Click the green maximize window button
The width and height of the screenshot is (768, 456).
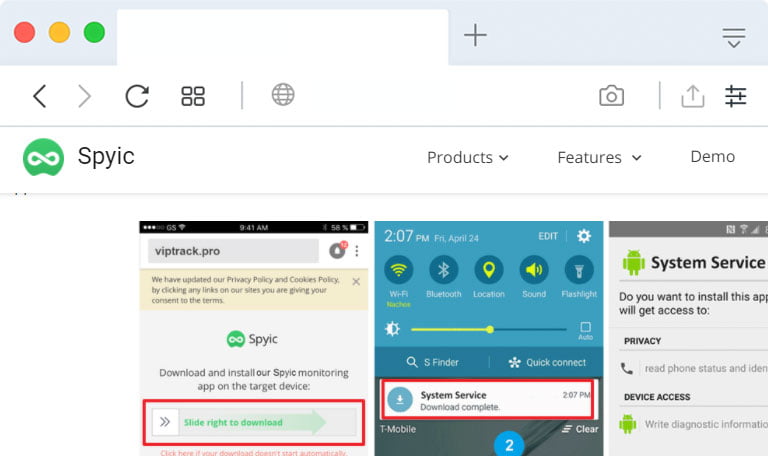pyautogui.click(x=94, y=33)
